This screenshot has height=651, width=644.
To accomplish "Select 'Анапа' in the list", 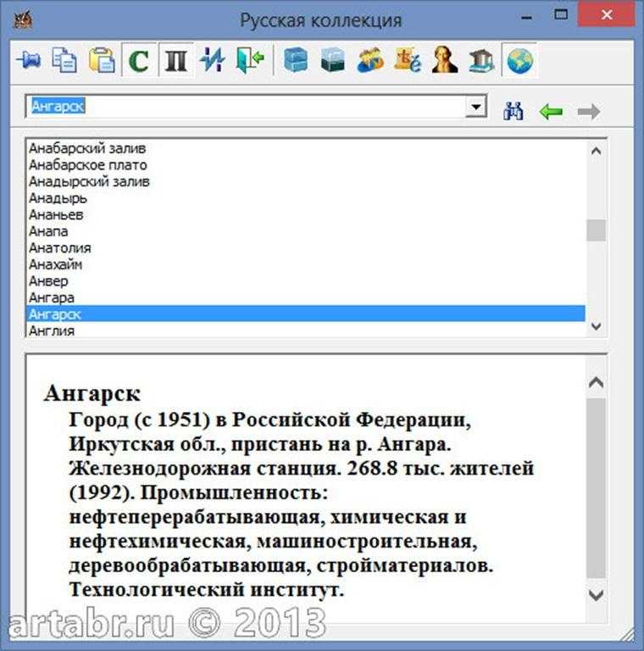I will click(306, 231).
